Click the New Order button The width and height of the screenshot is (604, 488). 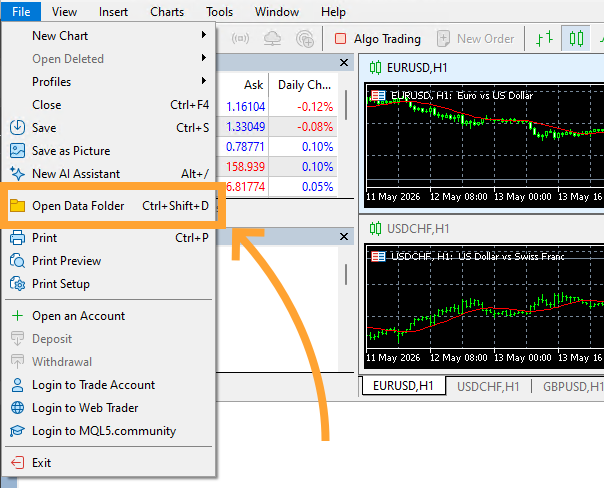pos(476,39)
